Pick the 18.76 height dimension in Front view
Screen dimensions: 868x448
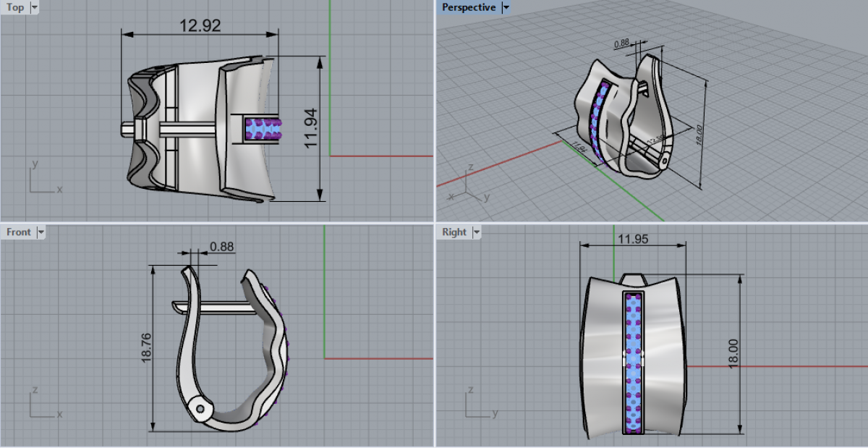click(x=147, y=348)
